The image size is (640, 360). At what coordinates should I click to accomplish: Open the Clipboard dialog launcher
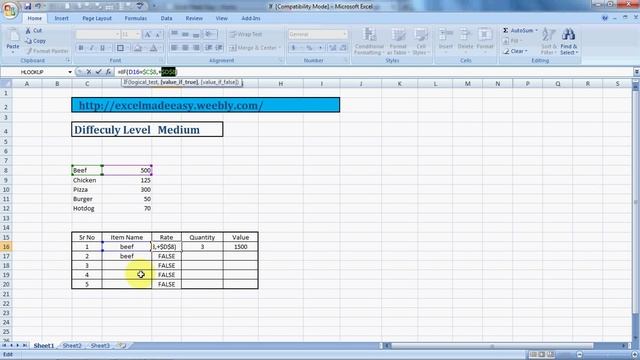[68, 60]
